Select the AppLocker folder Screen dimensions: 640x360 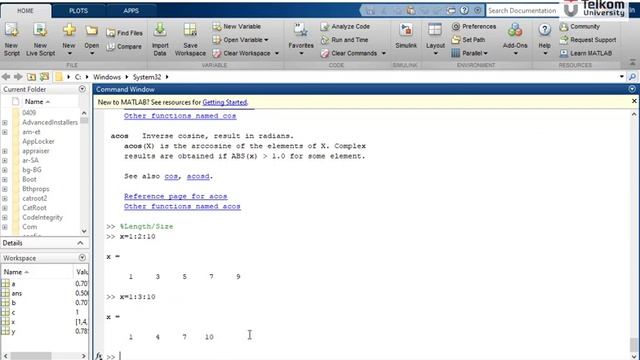tap(38, 142)
